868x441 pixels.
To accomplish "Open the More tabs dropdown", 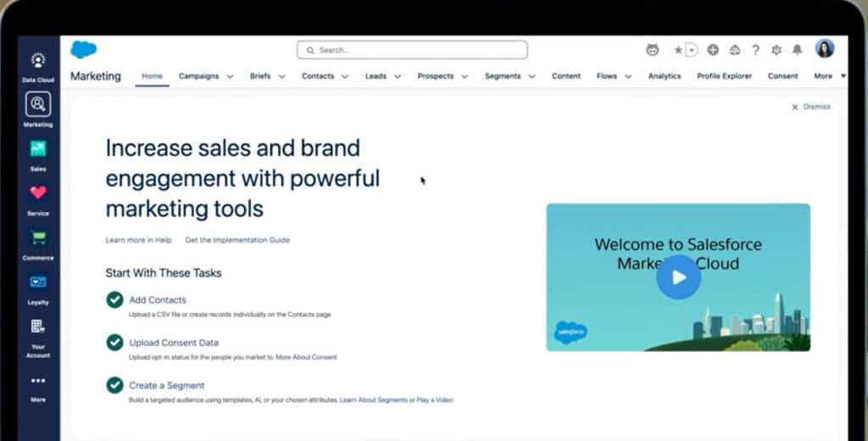I will (x=829, y=76).
